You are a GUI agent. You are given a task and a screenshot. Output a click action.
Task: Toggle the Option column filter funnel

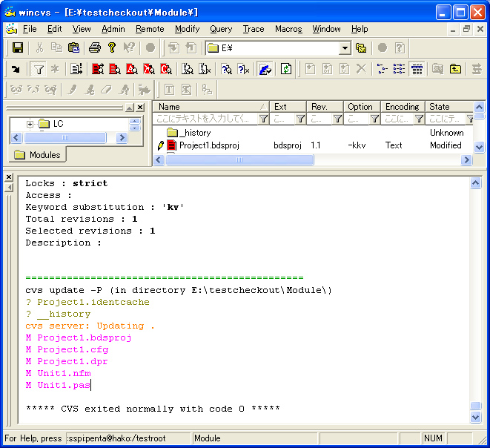[374, 119]
